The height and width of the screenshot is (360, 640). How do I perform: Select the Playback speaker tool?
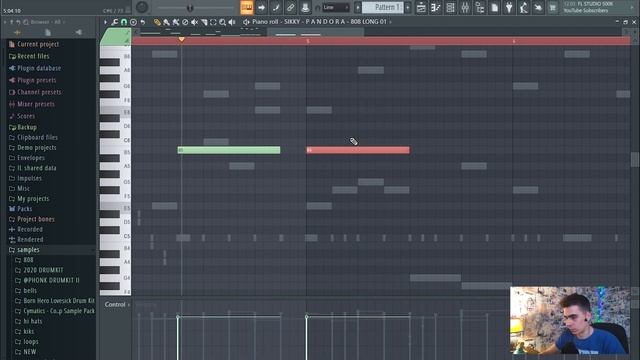(x=232, y=22)
